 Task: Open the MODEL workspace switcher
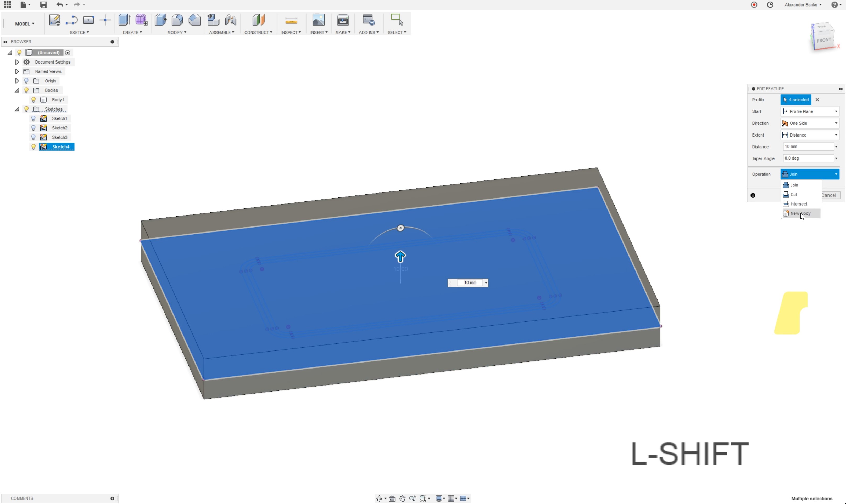pyautogui.click(x=24, y=24)
